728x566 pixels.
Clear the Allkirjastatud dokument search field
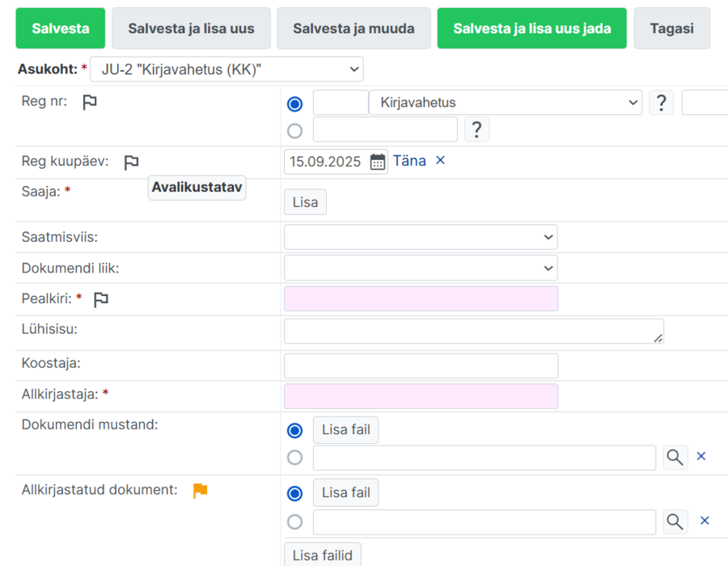pos(705,521)
